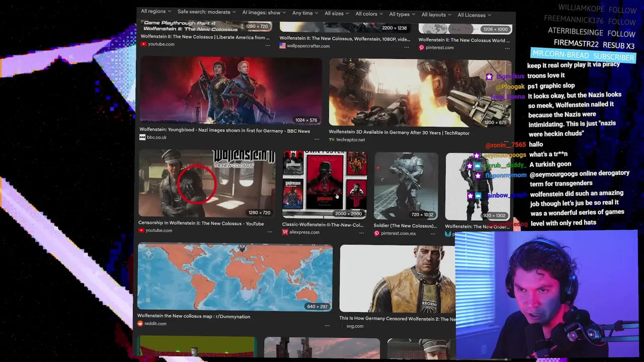Open link This Is How Germany Censored Wolfenstein

[397, 318]
